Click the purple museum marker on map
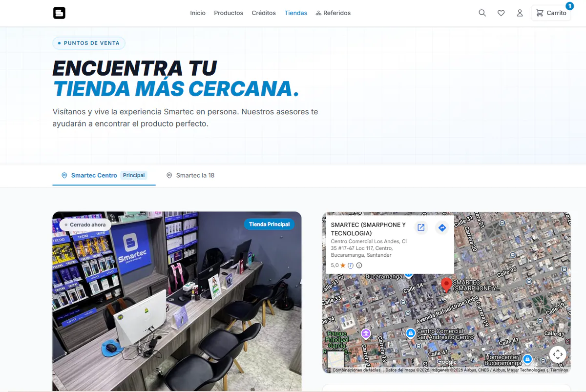Image resolution: width=586 pixels, height=392 pixels. (x=366, y=334)
